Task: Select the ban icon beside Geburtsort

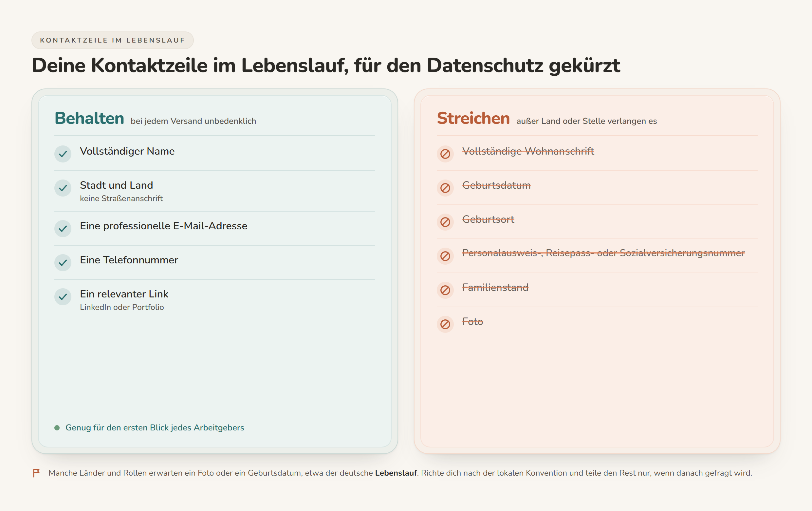Action: coord(445,222)
